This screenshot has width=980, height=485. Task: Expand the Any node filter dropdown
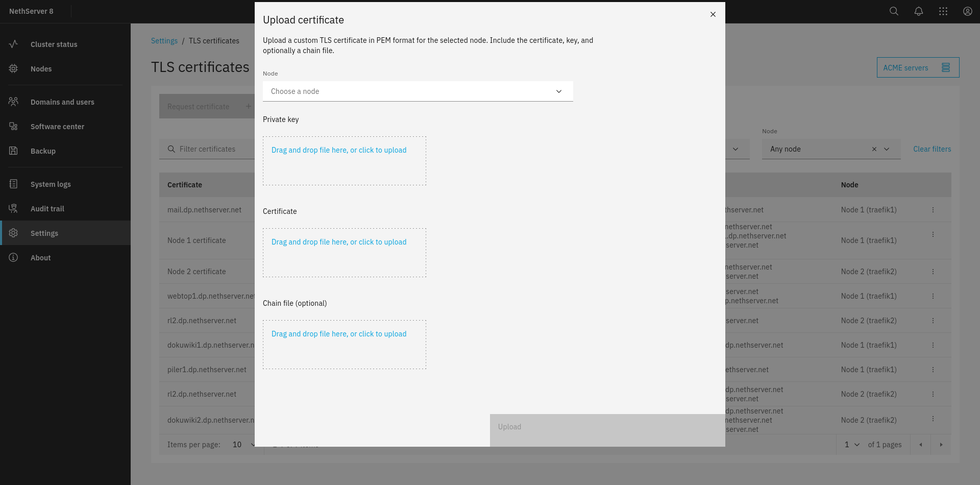tap(887, 149)
